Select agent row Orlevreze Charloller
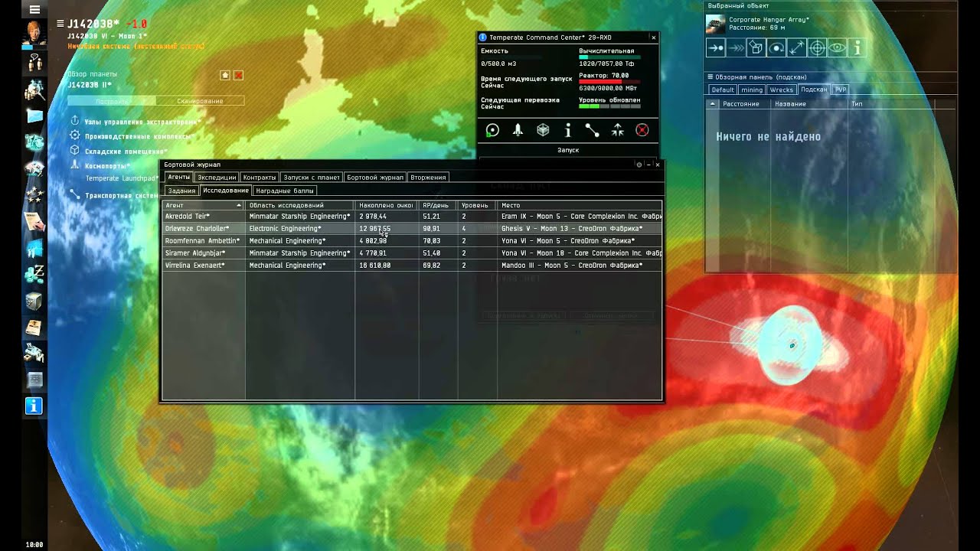 click(x=412, y=229)
